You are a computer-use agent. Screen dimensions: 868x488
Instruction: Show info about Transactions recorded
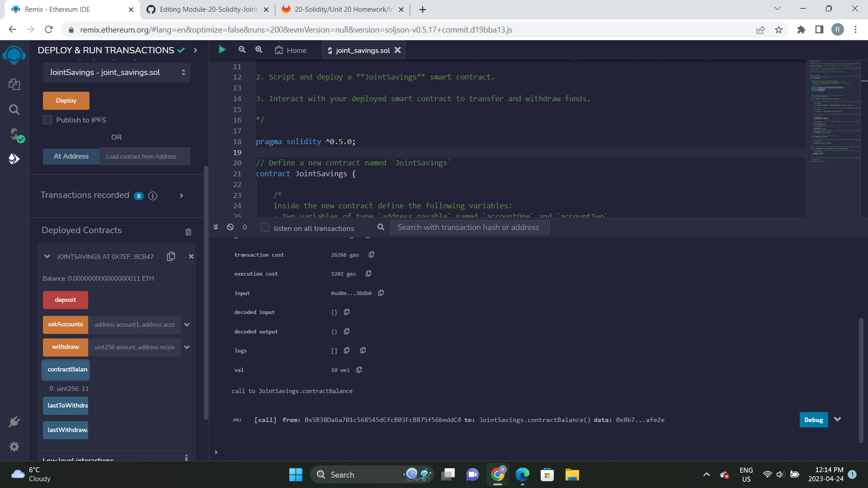[153, 196]
